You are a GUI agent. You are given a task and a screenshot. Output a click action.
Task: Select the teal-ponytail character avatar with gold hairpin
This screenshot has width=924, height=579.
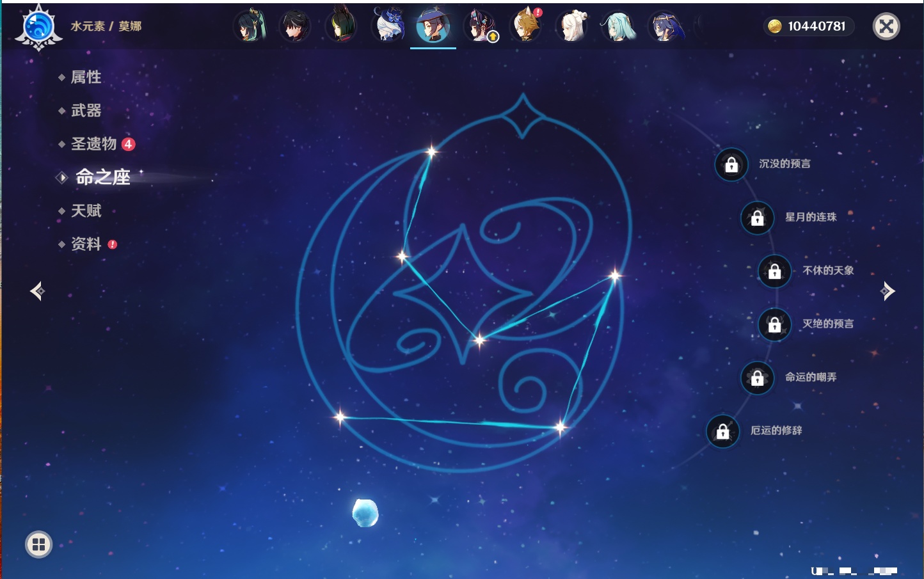tap(250, 26)
